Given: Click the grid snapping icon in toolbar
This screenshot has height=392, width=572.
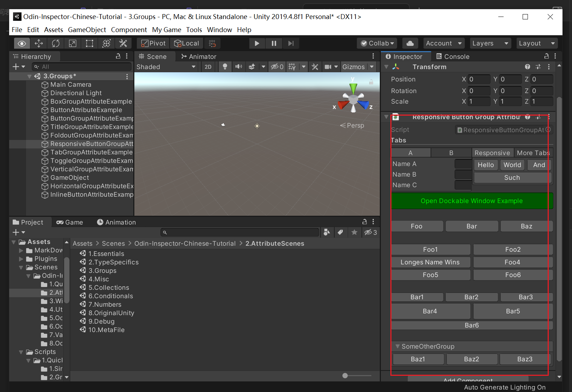Looking at the screenshot, I should [x=212, y=43].
